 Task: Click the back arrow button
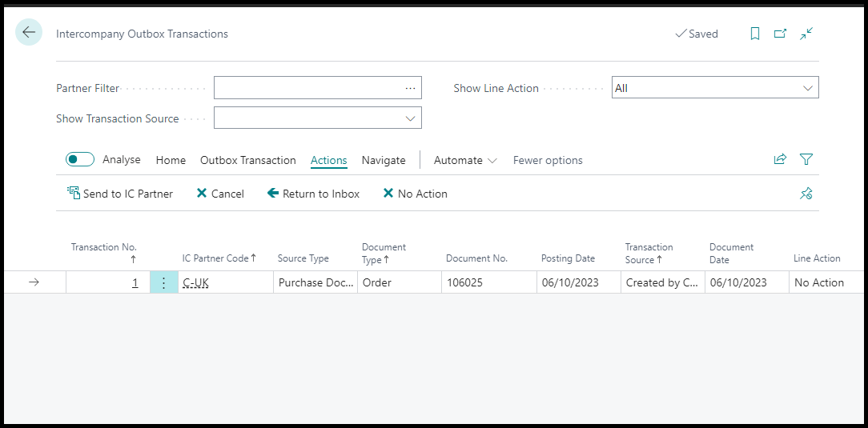29,33
